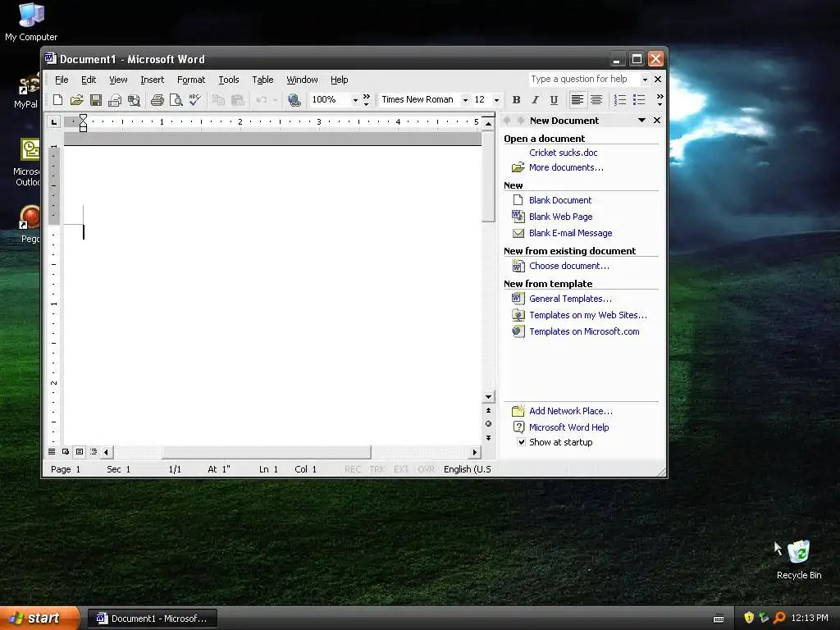This screenshot has width=840, height=630.
Task: Open the View menu
Action: (118, 80)
